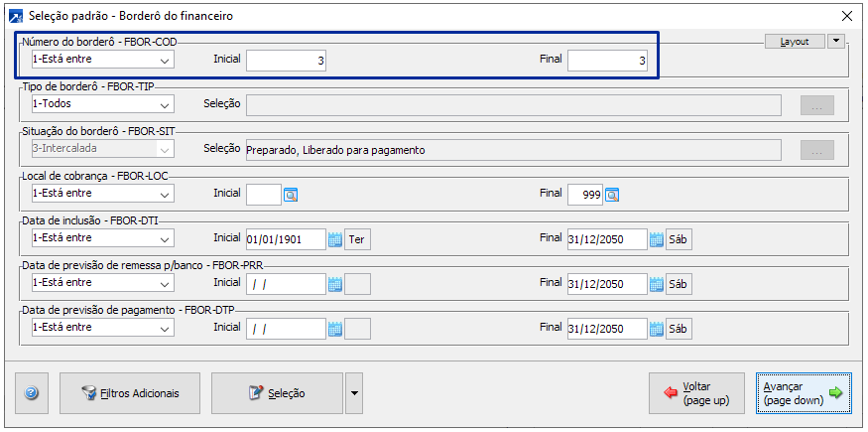The width and height of the screenshot is (868, 432).
Task: Focus Tipo de borderô Seleção field
Action: tap(514, 105)
